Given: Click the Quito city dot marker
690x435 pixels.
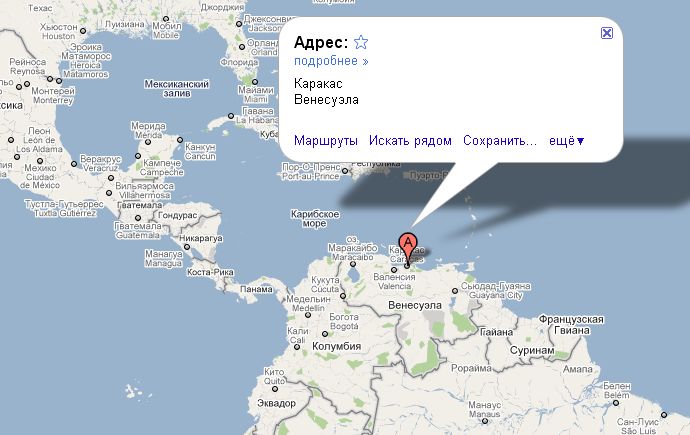Looking at the screenshot, I should pos(275,389).
